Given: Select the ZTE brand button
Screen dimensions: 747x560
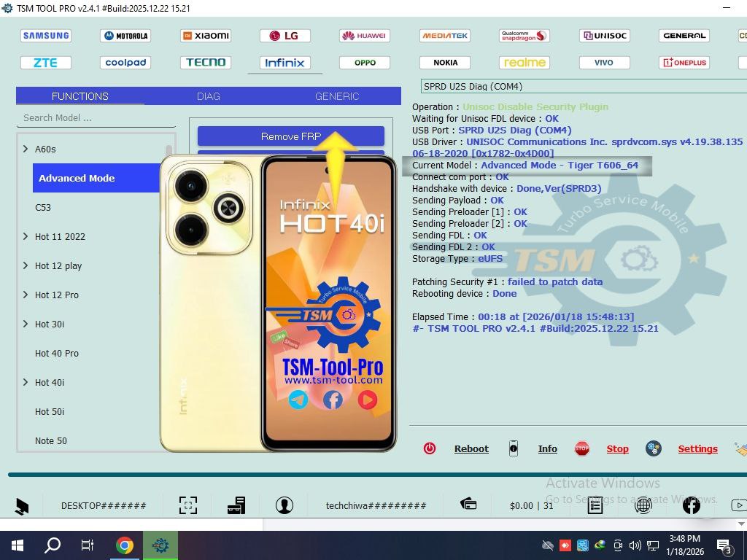Looking at the screenshot, I should 46,63.
